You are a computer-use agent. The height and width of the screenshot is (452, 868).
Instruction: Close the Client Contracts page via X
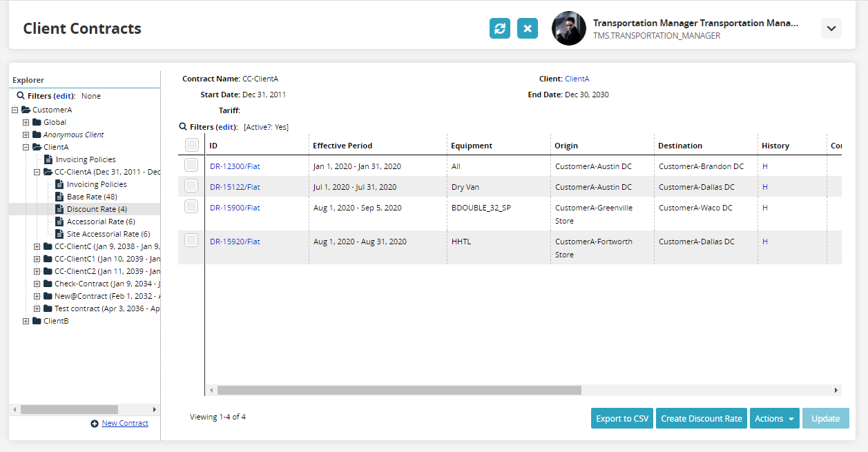[528, 28]
